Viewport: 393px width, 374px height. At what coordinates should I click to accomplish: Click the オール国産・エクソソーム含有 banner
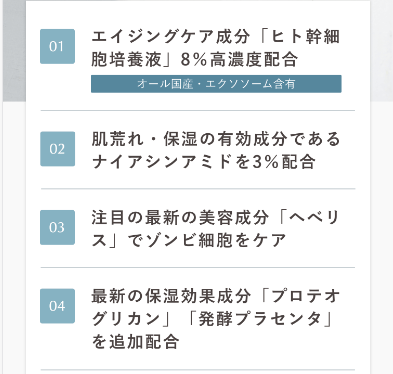[x=216, y=84]
